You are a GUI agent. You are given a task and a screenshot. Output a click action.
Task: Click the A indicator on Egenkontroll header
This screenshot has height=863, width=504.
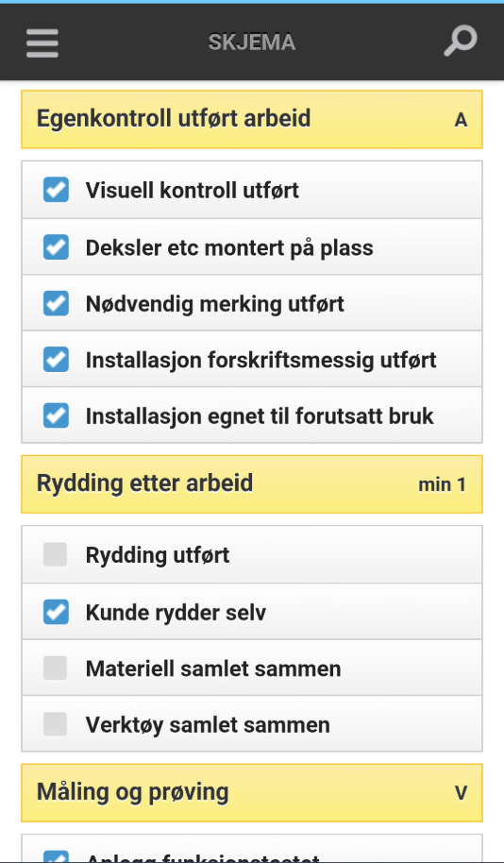click(461, 120)
